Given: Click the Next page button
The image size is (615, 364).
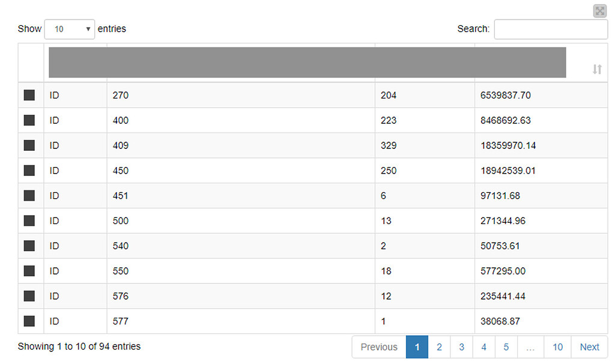Looking at the screenshot, I should pos(590,347).
